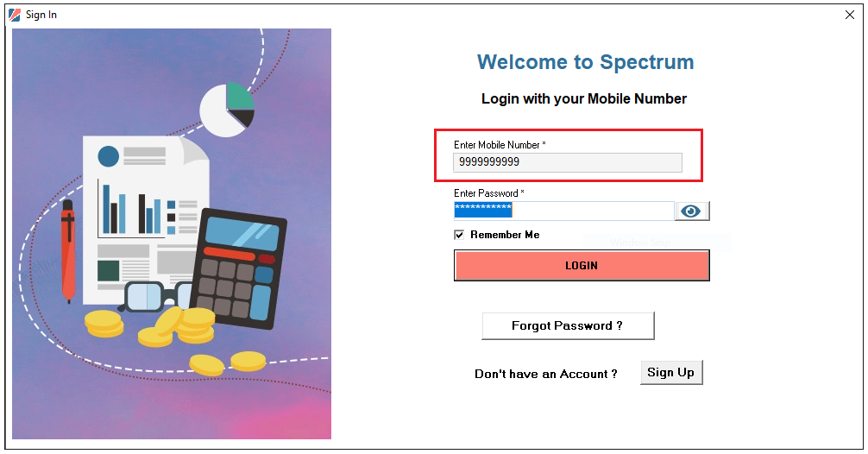Tick the Remember Me checkbox
Viewport: 868px width, 454px height.
[459, 235]
